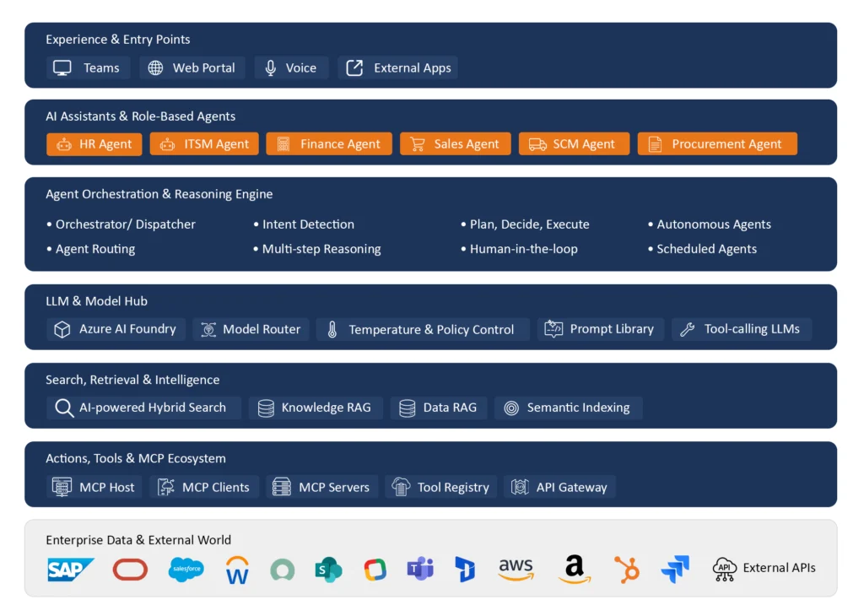Image resolution: width=864 pixels, height=616 pixels.
Task: Toggle Scheduled Agents on
Action: [x=709, y=249]
